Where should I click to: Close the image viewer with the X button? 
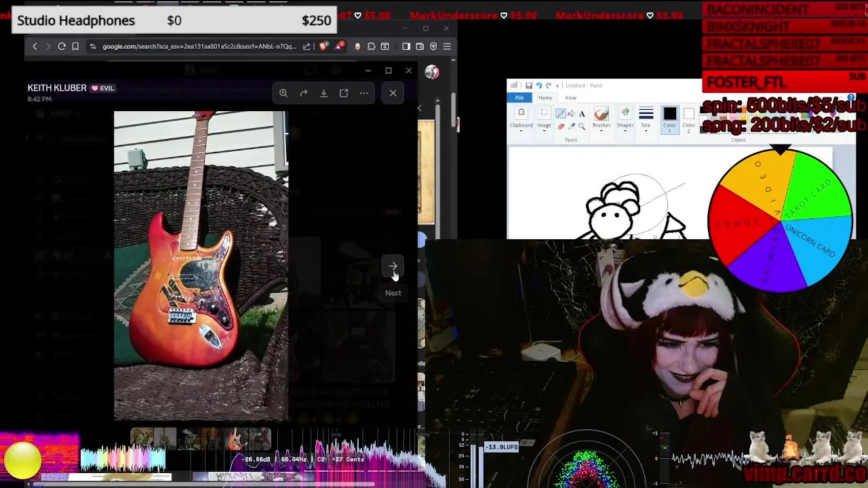(x=393, y=93)
